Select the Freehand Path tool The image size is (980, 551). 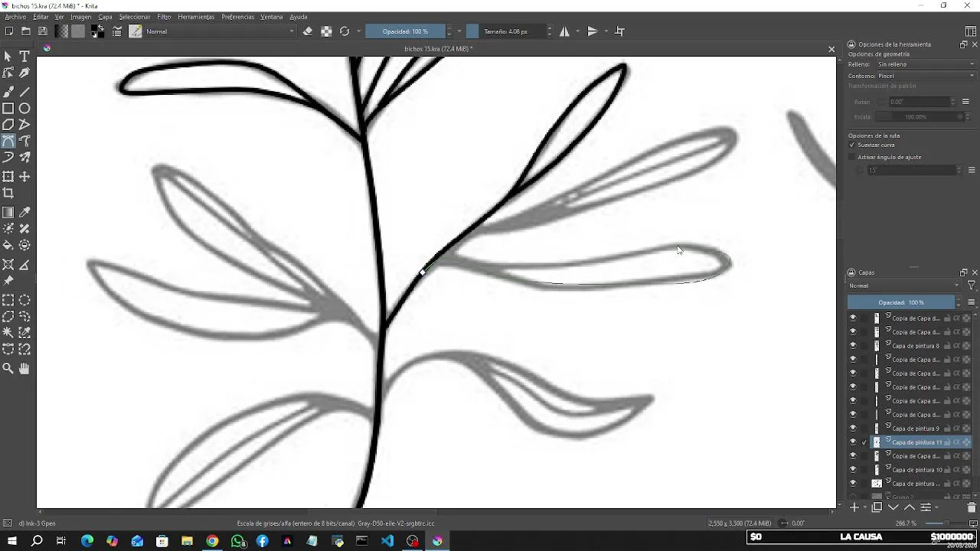24,141
